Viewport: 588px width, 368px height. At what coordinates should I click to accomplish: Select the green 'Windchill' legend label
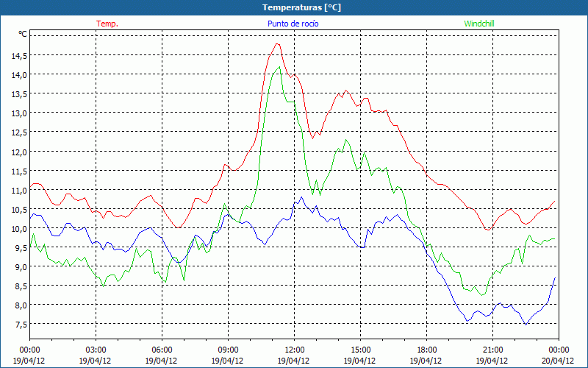click(479, 24)
